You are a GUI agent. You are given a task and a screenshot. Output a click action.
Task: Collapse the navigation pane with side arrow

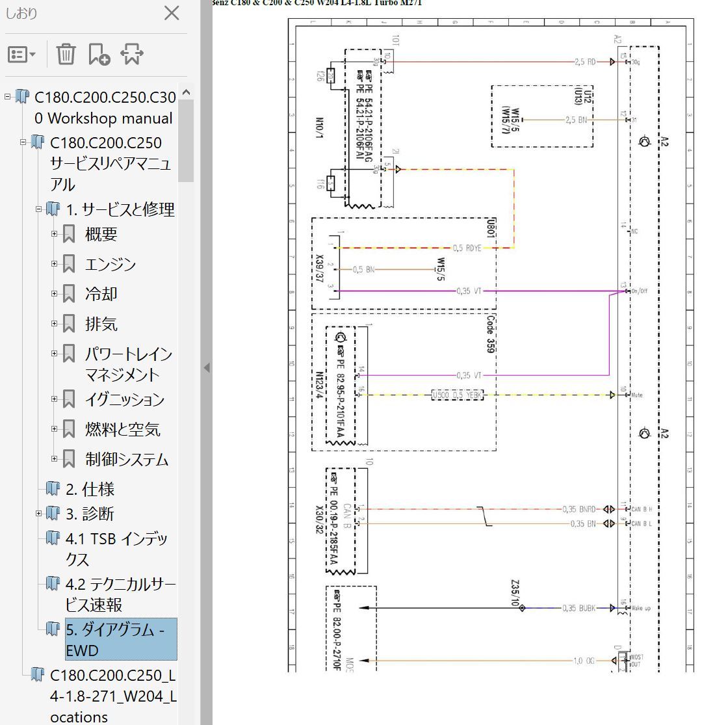[x=207, y=368]
